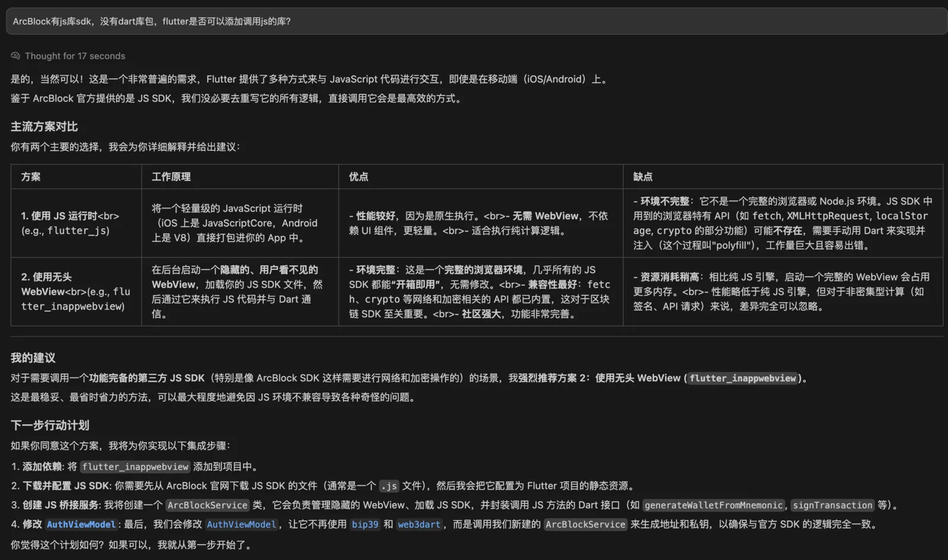The height and width of the screenshot is (560, 948).
Task: Select the heading "主流方案对比"
Action: [44, 126]
